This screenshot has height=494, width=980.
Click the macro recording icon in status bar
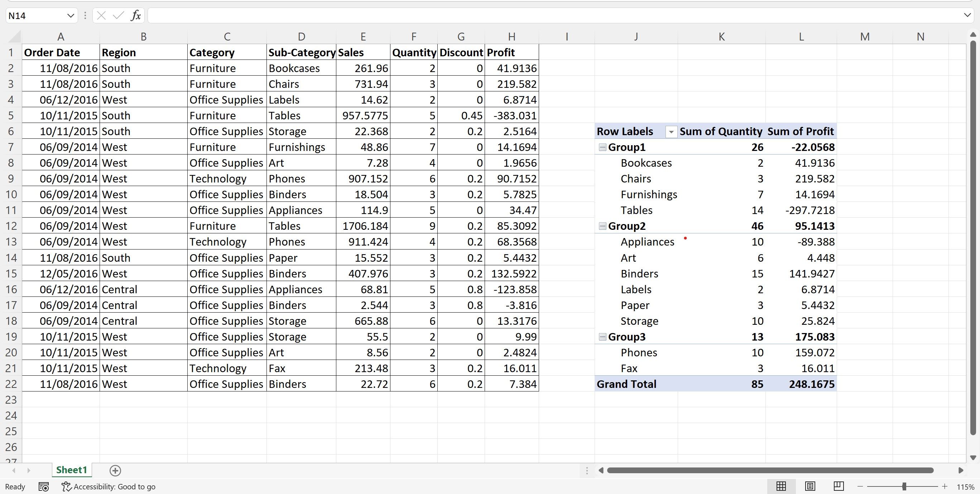[44, 486]
